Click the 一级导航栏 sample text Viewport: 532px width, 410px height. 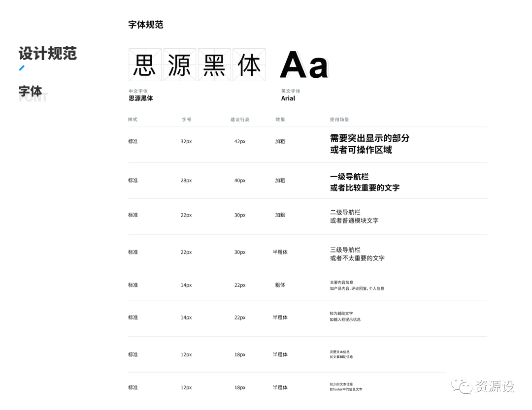349,177
